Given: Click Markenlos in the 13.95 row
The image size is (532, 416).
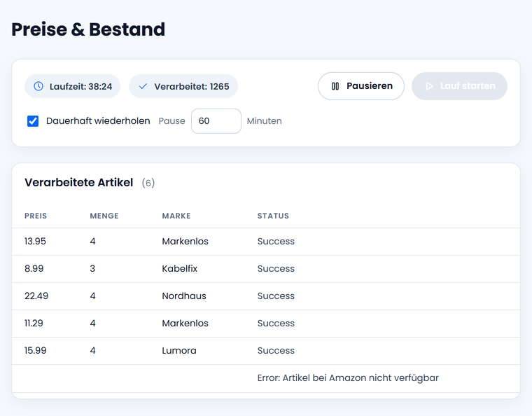Looking at the screenshot, I should coord(185,241).
